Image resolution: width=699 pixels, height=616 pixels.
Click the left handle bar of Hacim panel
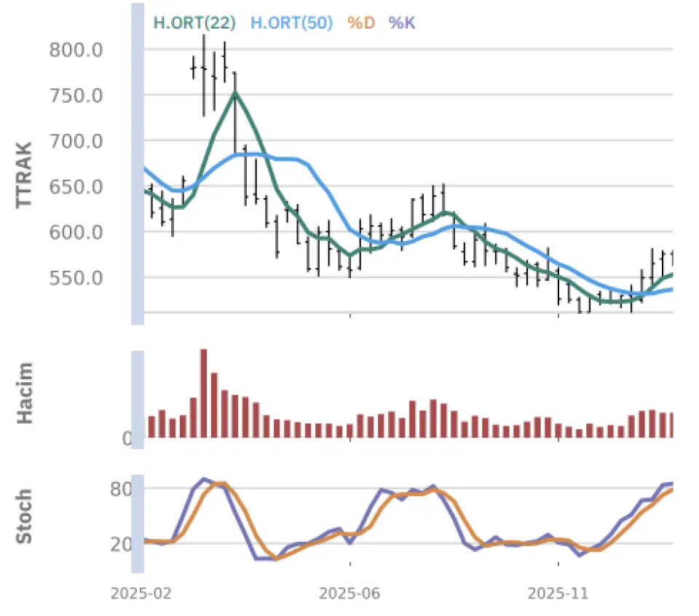coord(137,394)
